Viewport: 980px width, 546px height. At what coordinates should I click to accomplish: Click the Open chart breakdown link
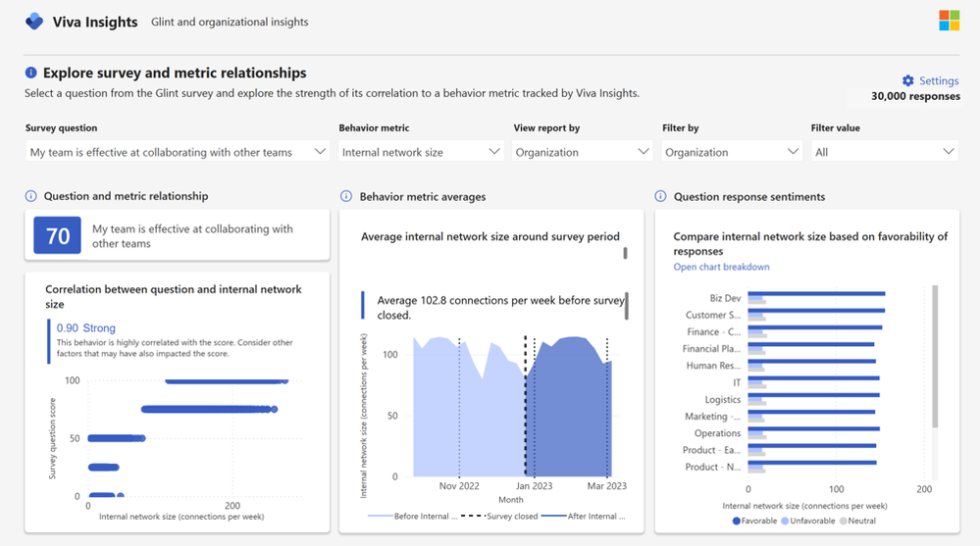point(721,267)
